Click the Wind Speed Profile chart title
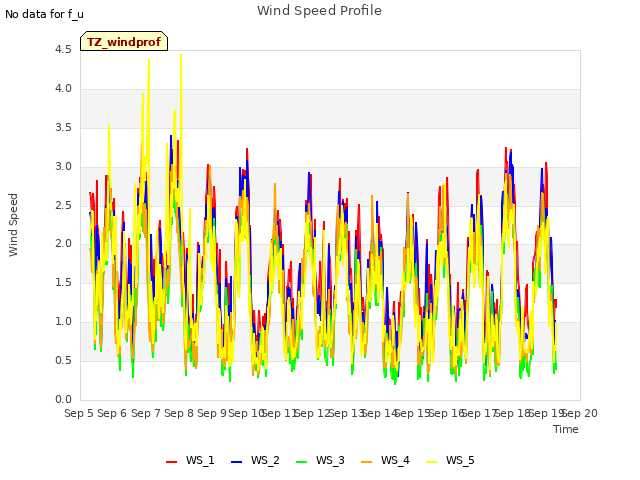640x480 pixels. 319,10
